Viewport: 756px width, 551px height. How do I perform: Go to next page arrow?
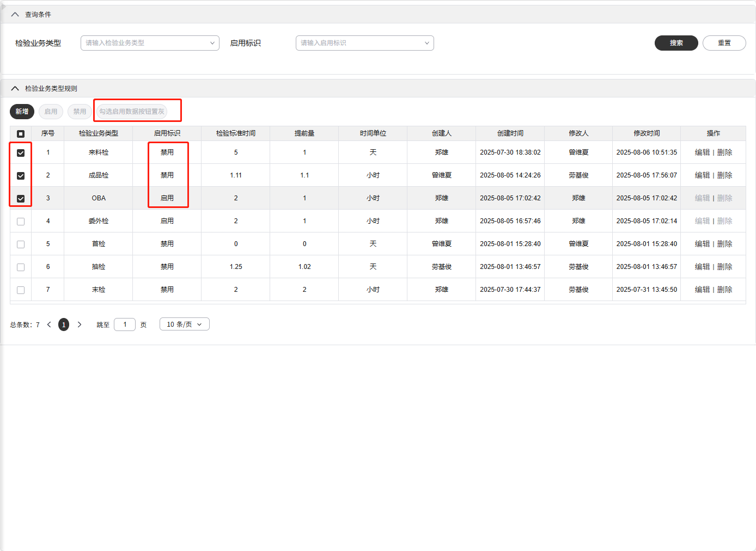[80, 325]
